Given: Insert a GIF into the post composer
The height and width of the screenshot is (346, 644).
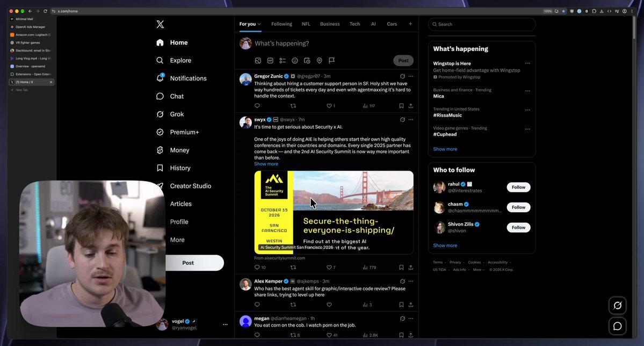Looking at the screenshot, I should pyautogui.click(x=270, y=60).
